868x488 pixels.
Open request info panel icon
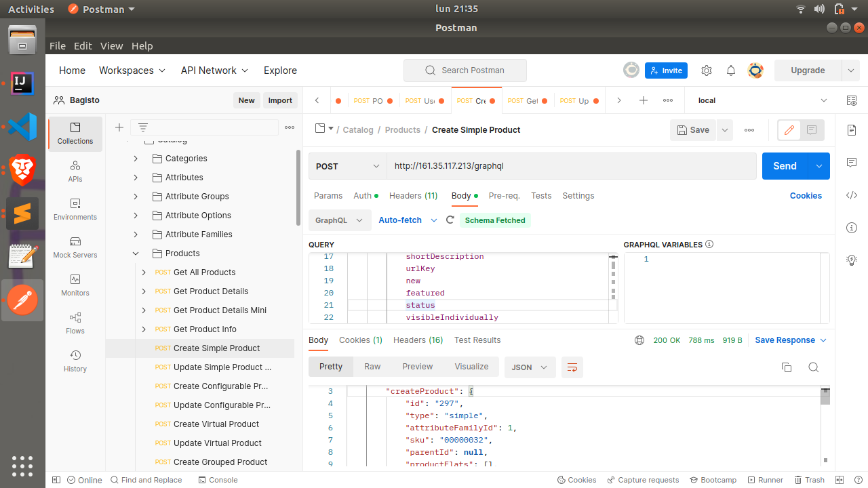(x=852, y=227)
